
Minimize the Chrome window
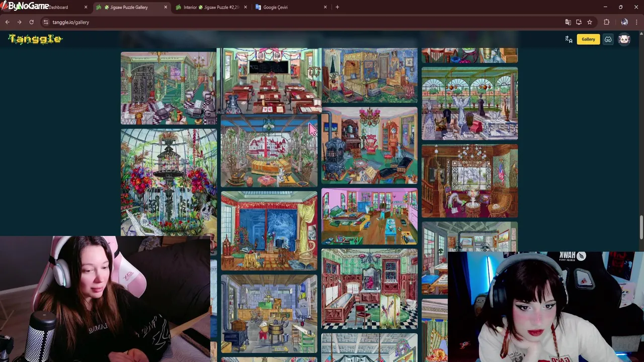(605, 7)
